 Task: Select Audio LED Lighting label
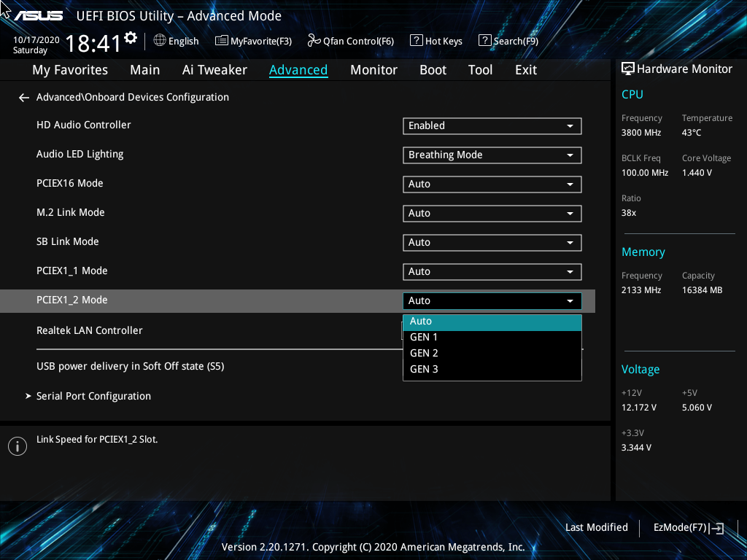(x=80, y=155)
